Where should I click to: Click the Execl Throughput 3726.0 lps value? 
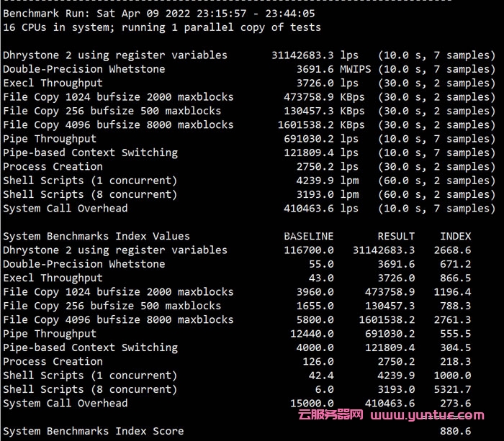[333, 83]
